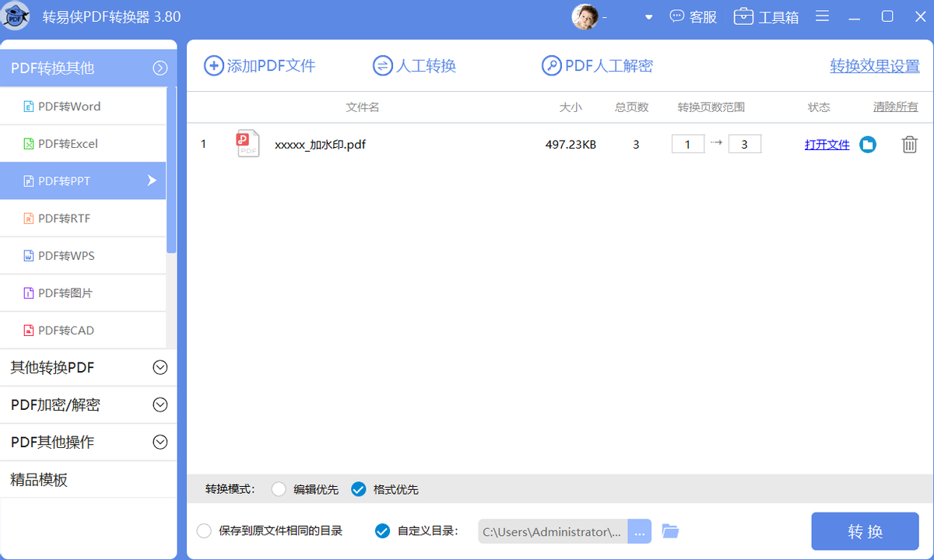This screenshot has height=560, width=934.
Task: Select PDF转Word option
Action: coord(83,107)
